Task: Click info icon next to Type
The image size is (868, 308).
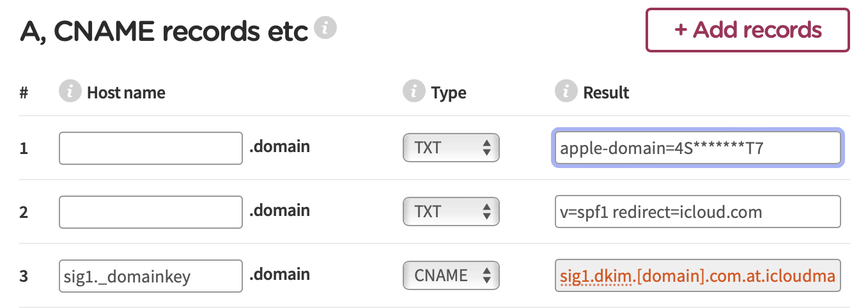Action: (414, 92)
